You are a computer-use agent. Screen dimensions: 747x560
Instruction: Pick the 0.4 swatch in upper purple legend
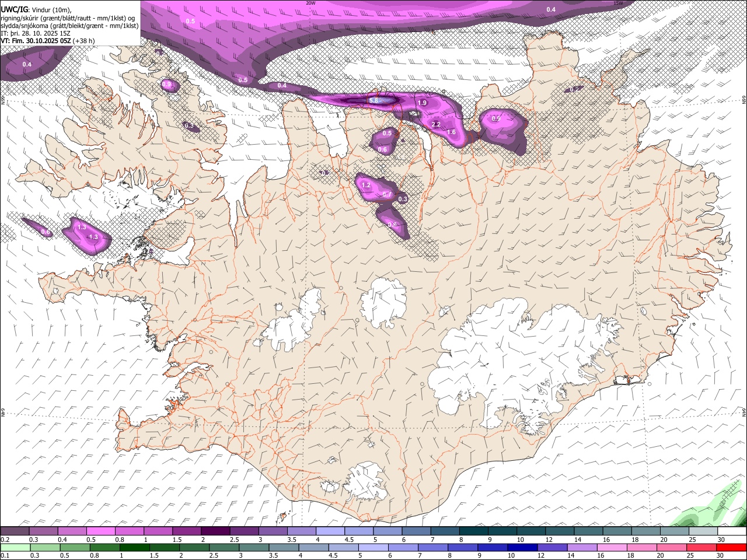pyautogui.click(x=72, y=531)
